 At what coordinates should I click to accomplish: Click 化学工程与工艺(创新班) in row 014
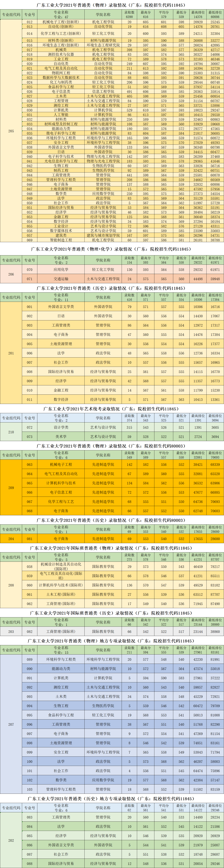pos(61,34)
